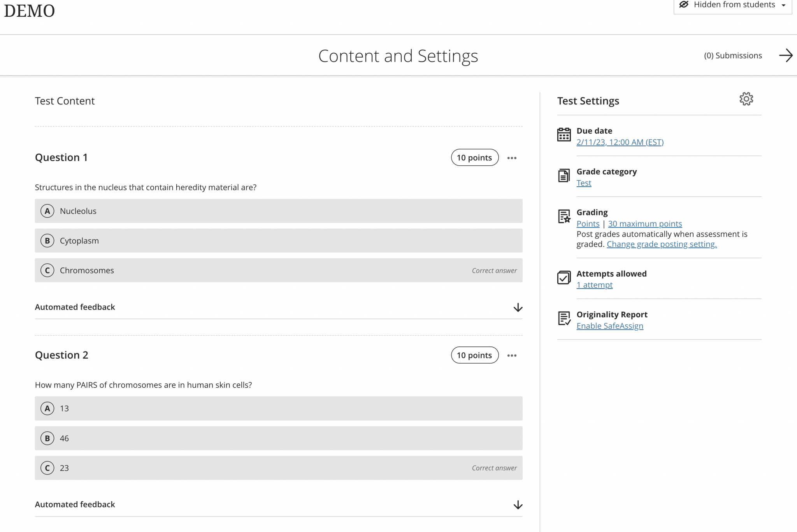The image size is (797, 532).
Task: Open Hidden from students dropdown arrow
Action: coord(783,5)
